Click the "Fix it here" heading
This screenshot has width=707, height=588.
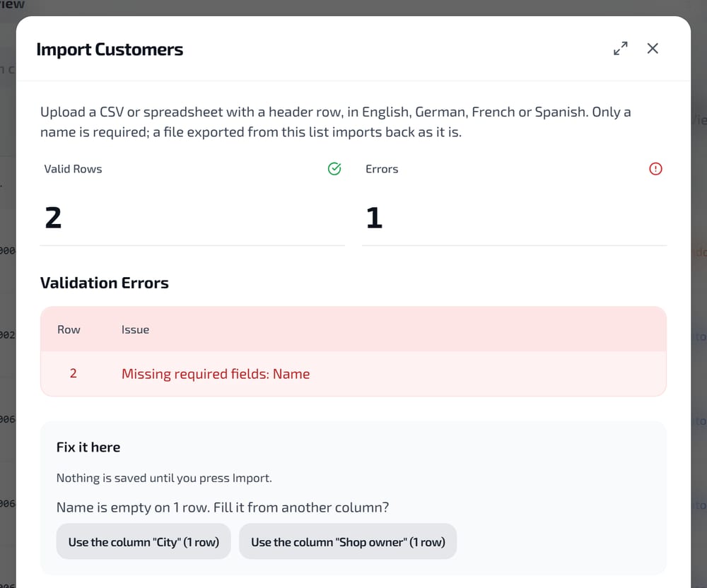(x=88, y=447)
